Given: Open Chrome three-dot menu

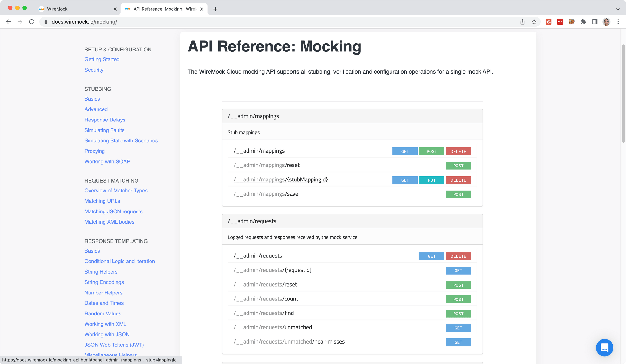Looking at the screenshot, I should [x=618, y=22].
